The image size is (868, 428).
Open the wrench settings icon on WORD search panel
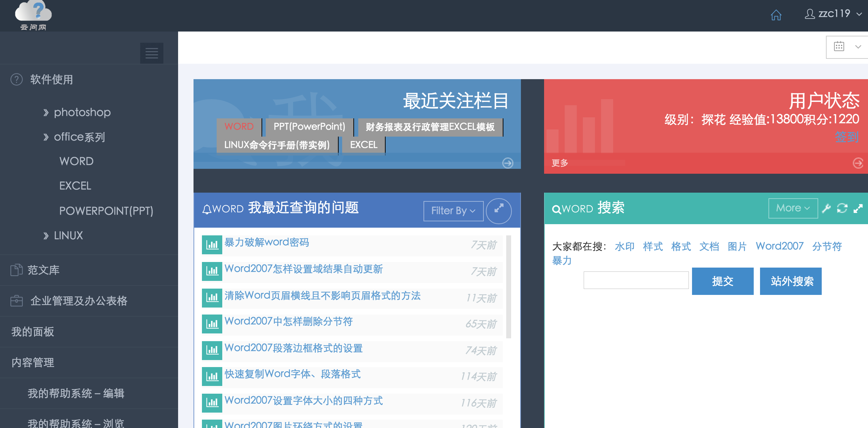(826, 208)
